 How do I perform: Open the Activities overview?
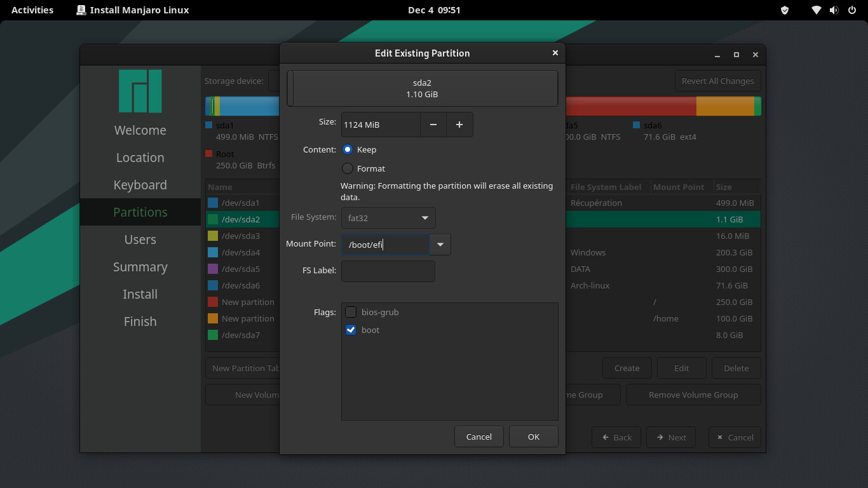[32, 10]
